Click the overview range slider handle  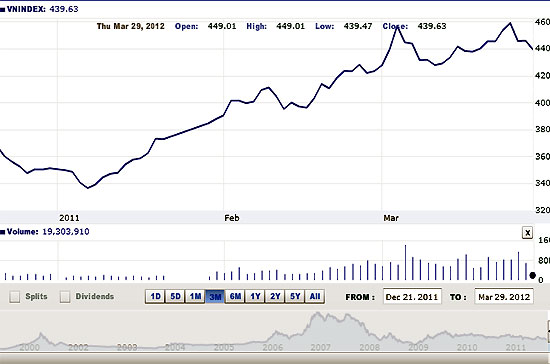click(x=548, y=331)
